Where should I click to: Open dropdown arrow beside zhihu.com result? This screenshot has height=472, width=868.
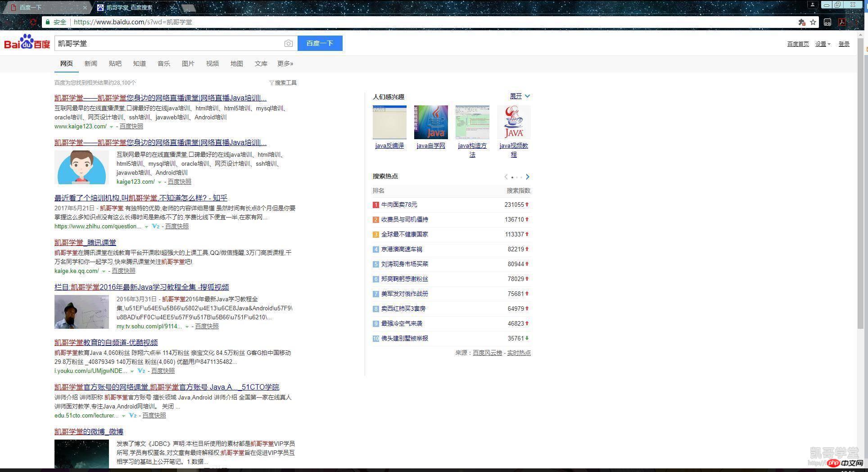tap(146, 227)
